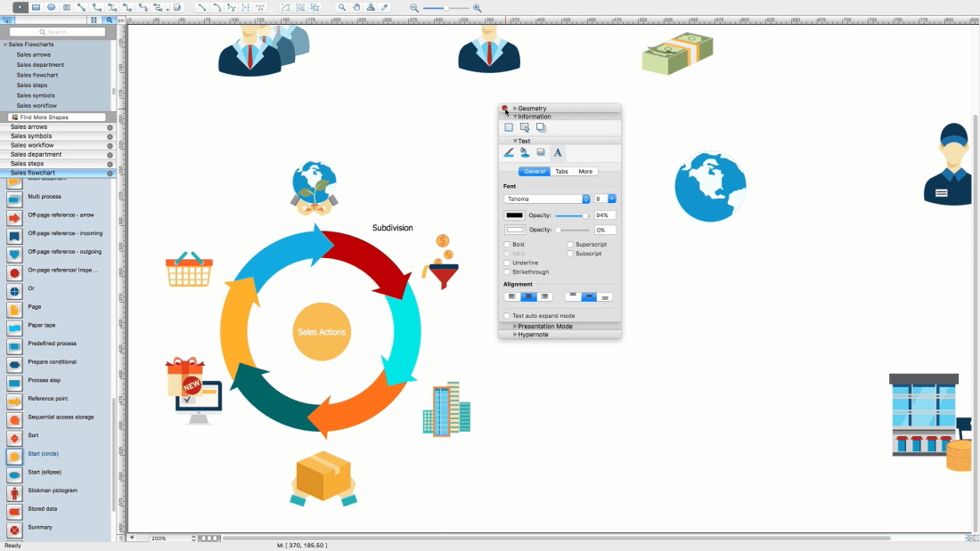
Task: Open the text font settings icon (A)
Action: point(558,152)
